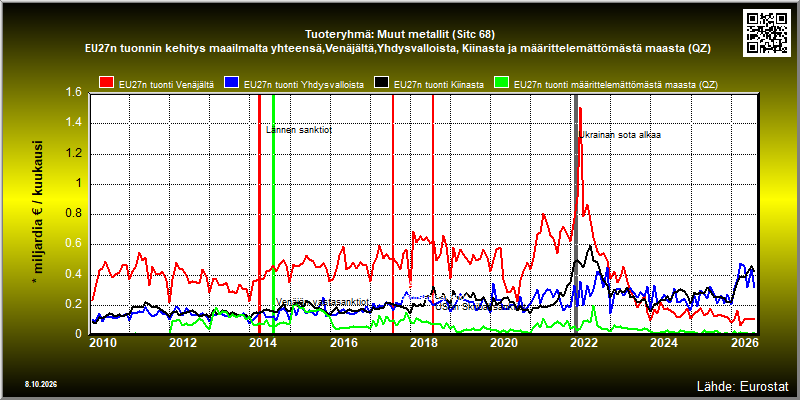Viewport: 800px width, 400px height.
Task: Click x-axis year 2010
Action: (x=103, y=343)
